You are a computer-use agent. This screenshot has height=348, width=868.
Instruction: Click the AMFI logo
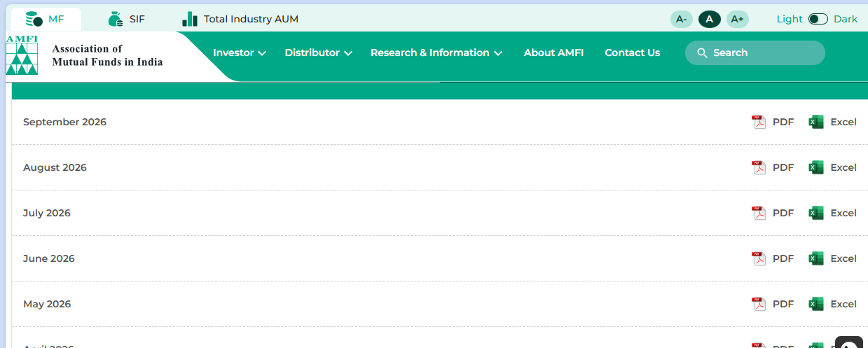22,55
